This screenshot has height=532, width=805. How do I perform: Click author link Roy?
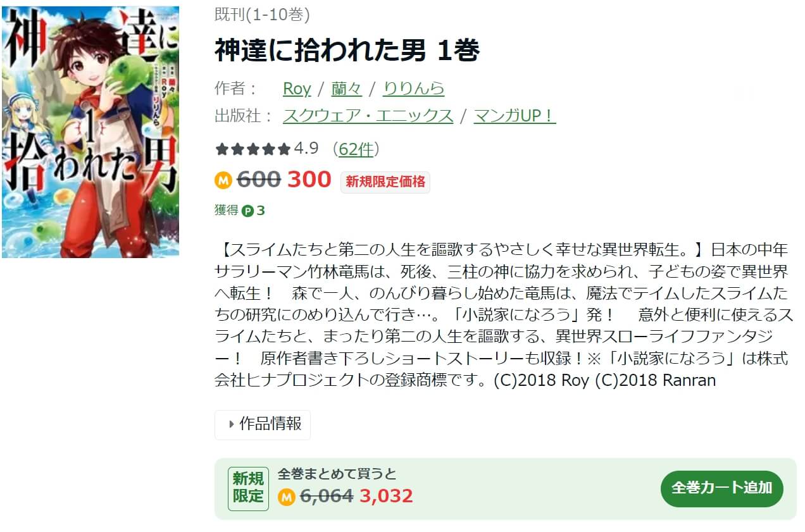click(297, 89)
